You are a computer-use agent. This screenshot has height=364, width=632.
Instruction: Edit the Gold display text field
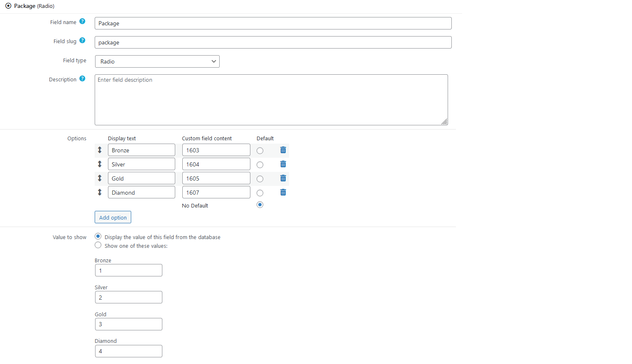click(x=142, y=178)
